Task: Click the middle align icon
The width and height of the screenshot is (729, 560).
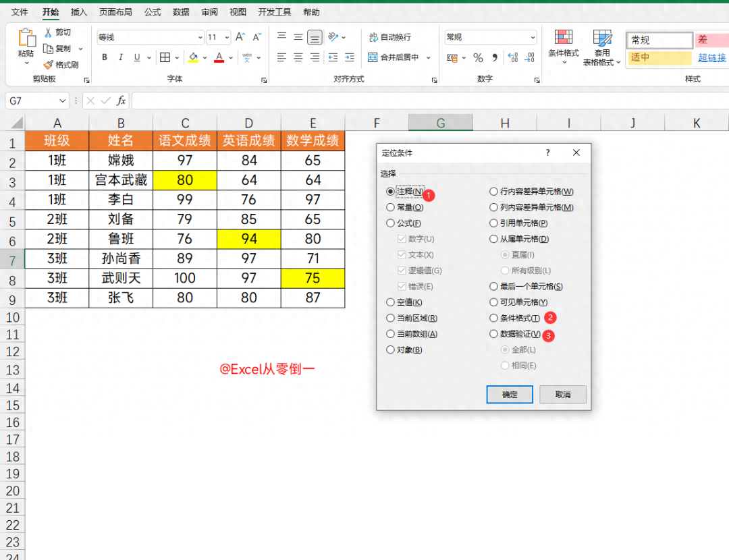Action: 298,36
